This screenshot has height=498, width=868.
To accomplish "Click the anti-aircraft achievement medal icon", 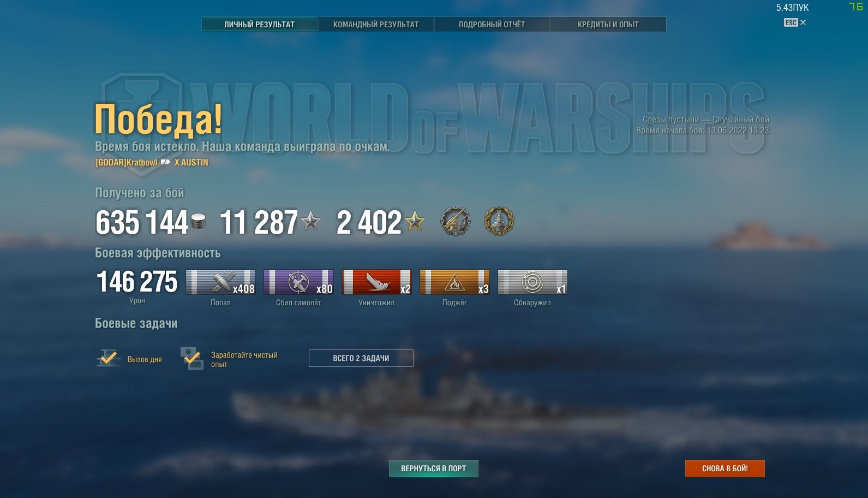I will tap(456, 221).
